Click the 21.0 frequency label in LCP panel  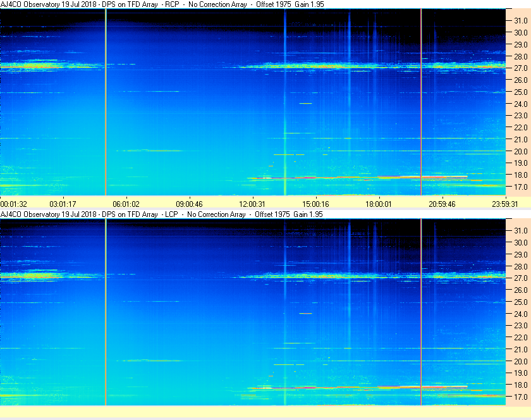(521, 350)
